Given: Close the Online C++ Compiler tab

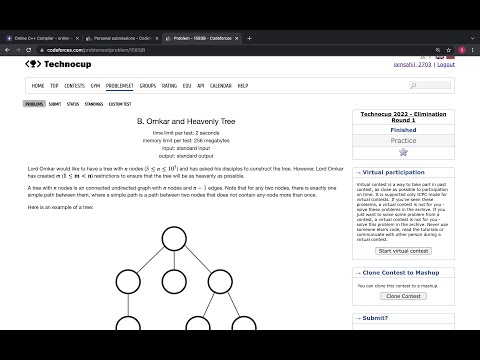Looking at the screenshot, I should 77,38.
